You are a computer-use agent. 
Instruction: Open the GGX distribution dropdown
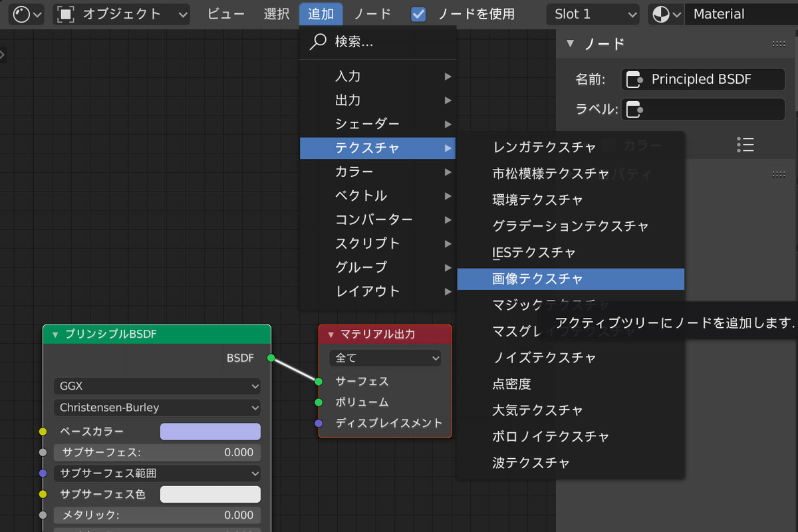156,386
